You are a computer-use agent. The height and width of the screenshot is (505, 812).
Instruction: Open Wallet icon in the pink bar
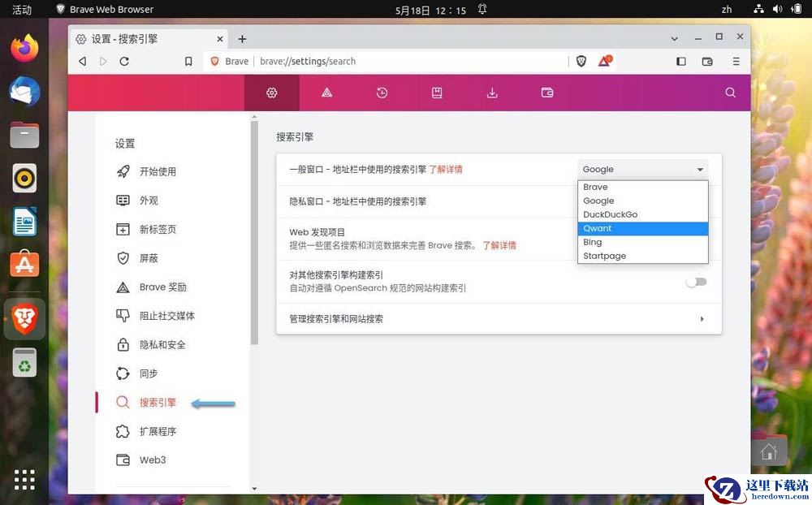tap(546, 93)
